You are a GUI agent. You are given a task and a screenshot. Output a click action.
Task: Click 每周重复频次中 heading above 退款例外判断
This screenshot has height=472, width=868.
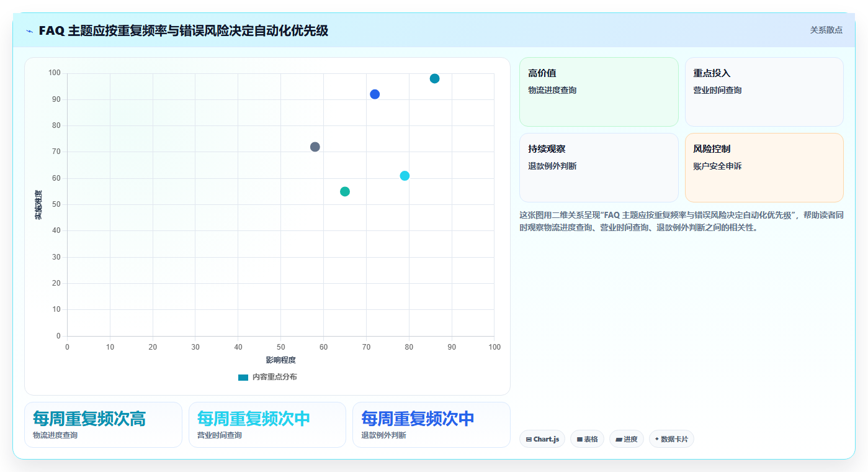(x=418, y=419)
